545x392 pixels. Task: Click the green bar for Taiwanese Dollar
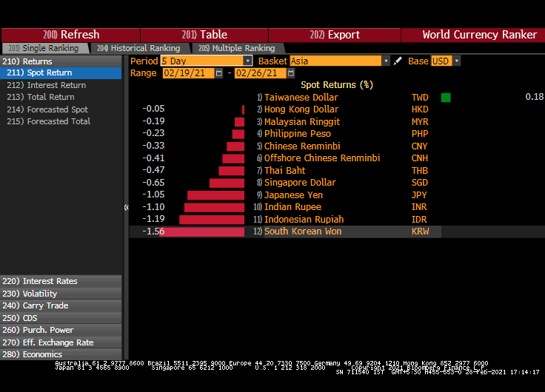pos(445,98)
